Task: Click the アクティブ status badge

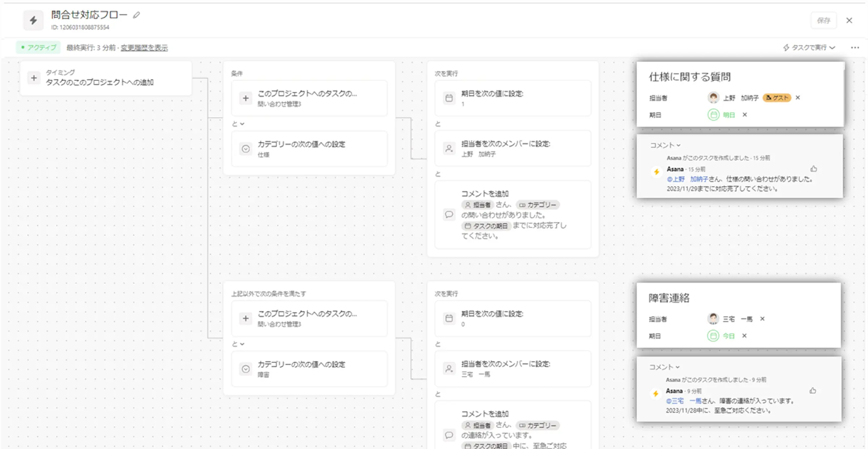Action: tap(38, 47)
